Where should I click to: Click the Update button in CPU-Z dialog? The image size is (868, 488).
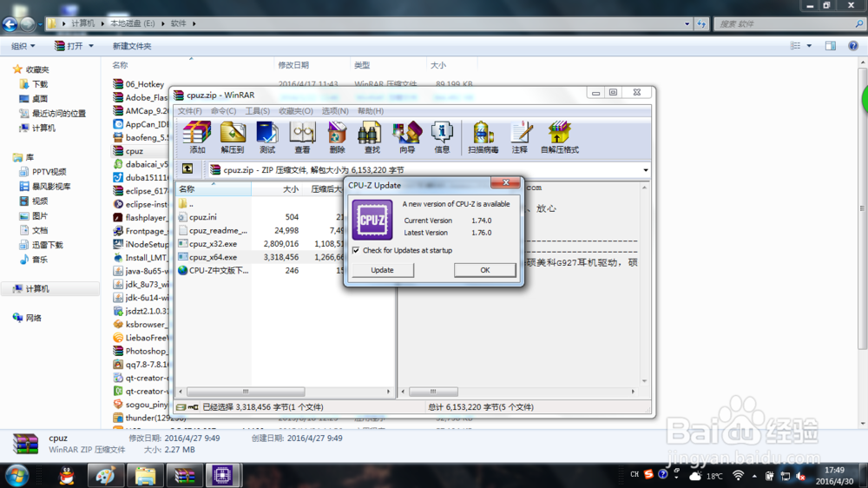click(383, 270)
